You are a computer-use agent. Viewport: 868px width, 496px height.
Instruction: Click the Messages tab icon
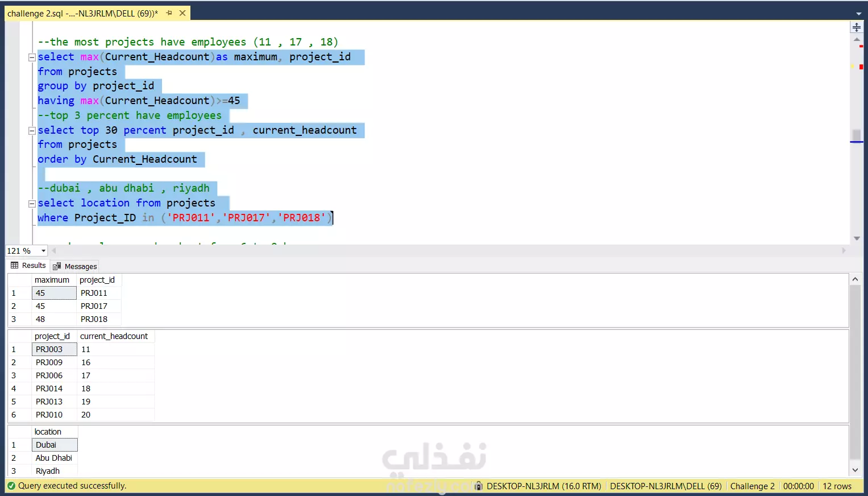[x=57, y=266]
